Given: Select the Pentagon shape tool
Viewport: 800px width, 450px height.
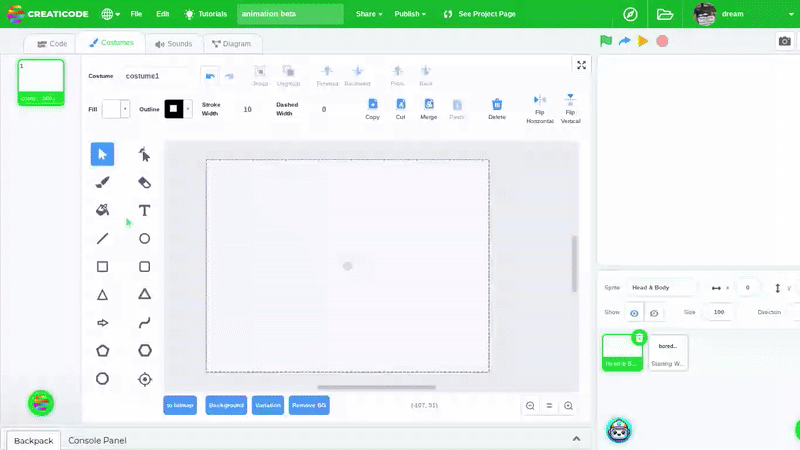Looking at the screenshot, I should pyautogui.click(x=102, y=351).
